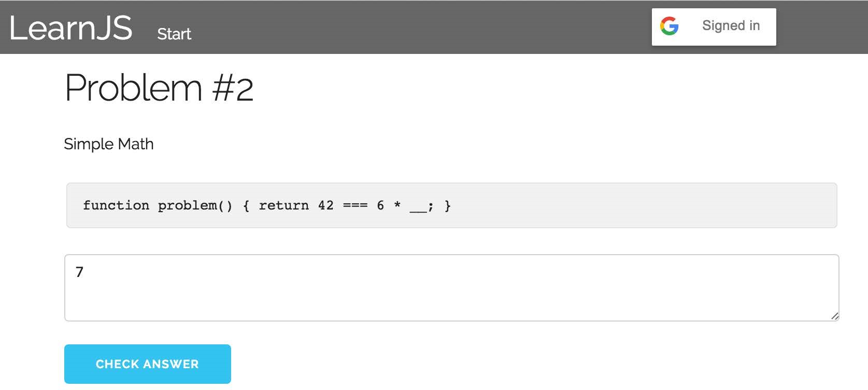Click the closing brace of the code
868x390 pixels.
click(448, 206)
